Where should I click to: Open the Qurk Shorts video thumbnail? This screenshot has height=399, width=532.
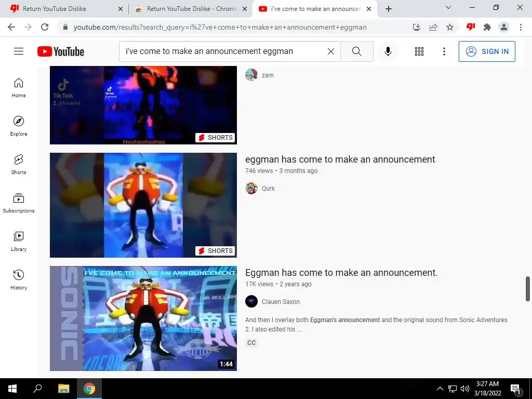coord(143,205)
